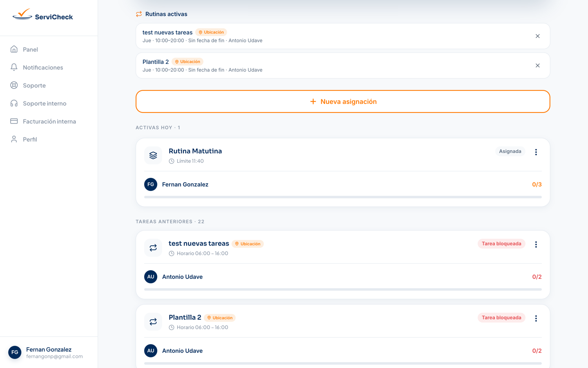Click Tarea bloqueada badge on test nuevas tareas
The image size is (588, 368).
501,244
